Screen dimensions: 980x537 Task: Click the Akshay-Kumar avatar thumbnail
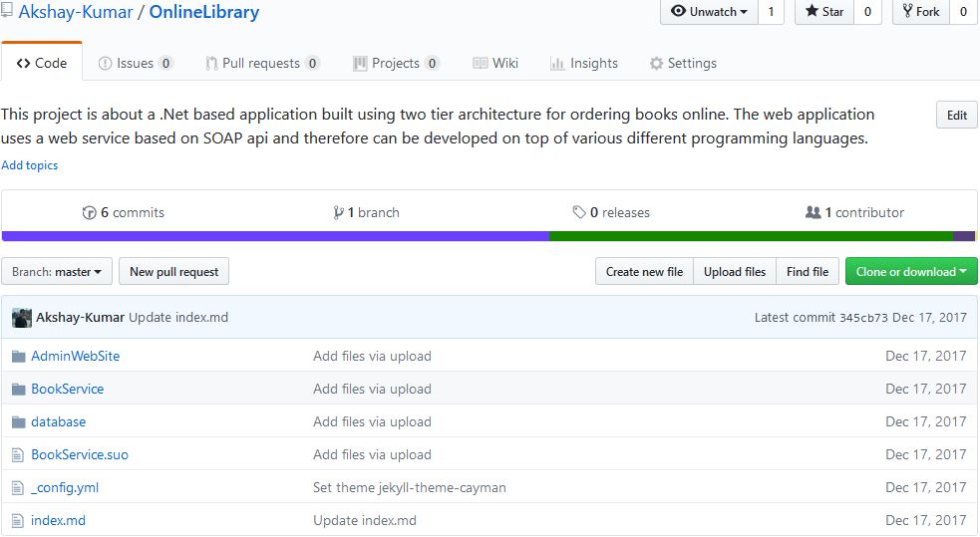pyautogui.click(x=22, y=318)
